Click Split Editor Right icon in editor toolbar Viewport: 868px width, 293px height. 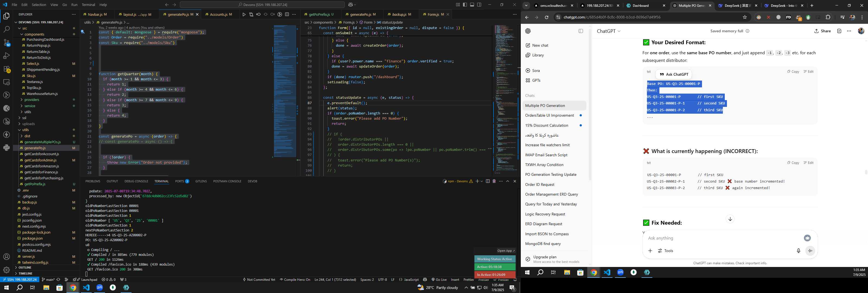pyautogui.click(x=287, y=14)
